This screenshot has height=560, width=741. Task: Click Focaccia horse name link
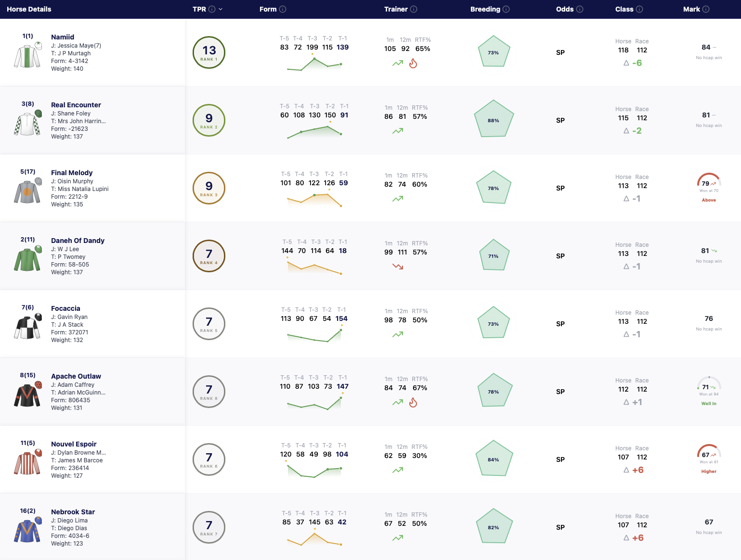tap(65, 308)
